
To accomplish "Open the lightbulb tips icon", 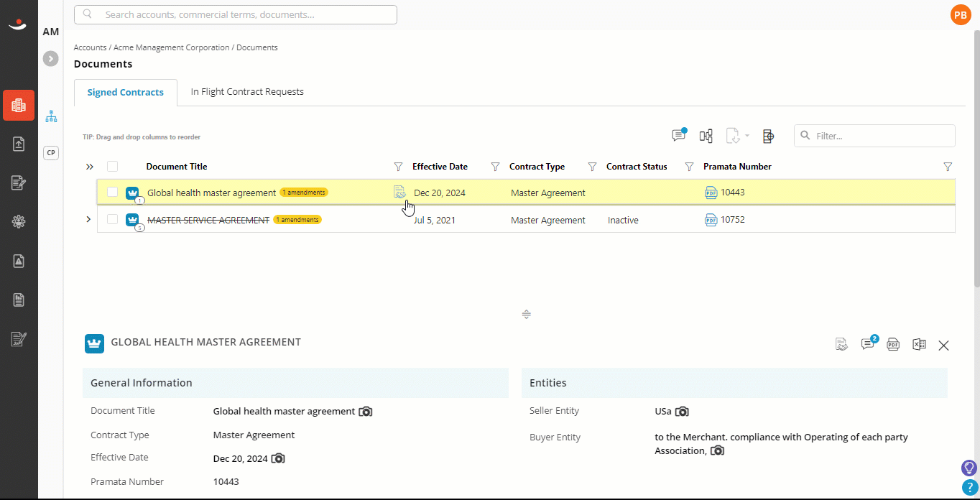I will (x=969, y=468).
